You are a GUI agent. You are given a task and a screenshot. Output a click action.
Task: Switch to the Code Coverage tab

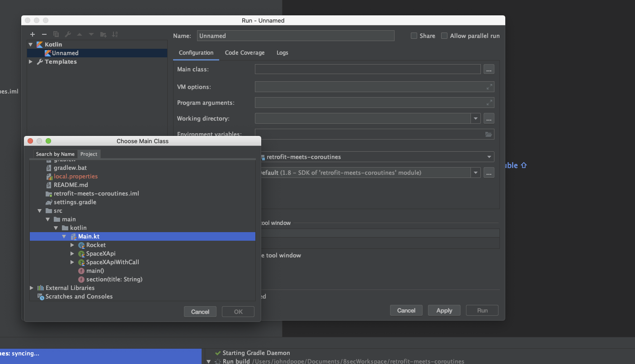[245, 53]
